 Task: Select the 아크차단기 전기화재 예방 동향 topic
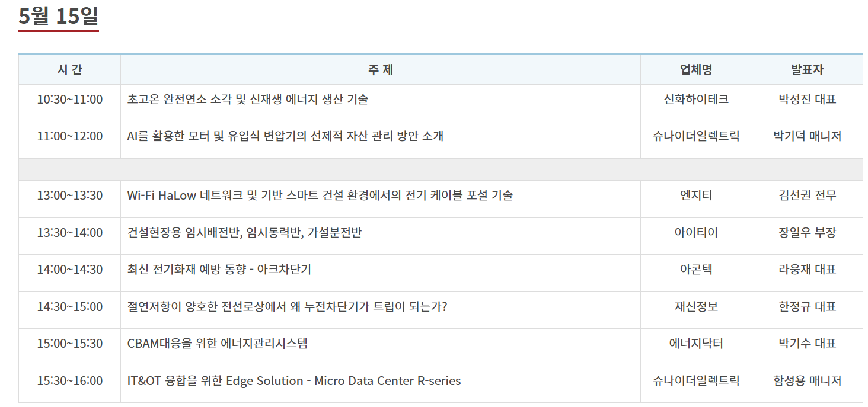point(219,270)
